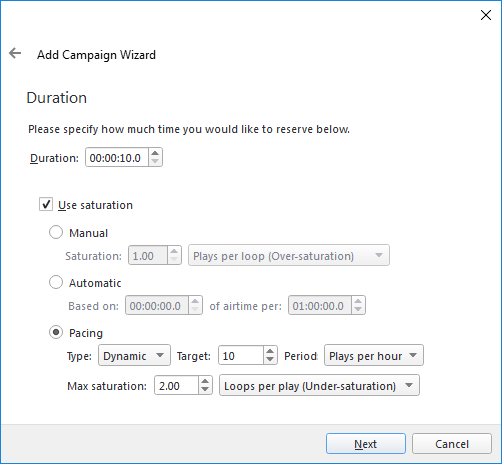Viewport: 502px width, 464px height.
Task: Click into the Duration time field
Action: click(x=117, y=157)
